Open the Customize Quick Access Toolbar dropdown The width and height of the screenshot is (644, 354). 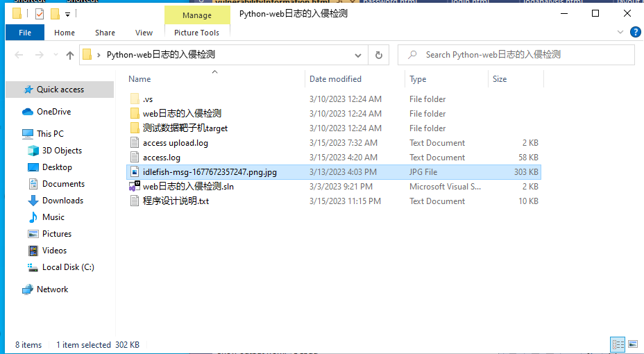point(67,15)
